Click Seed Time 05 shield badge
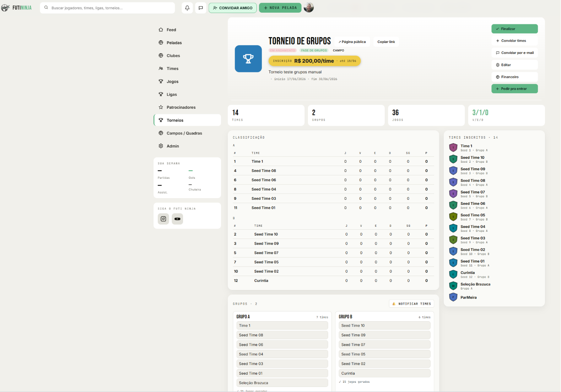 pos(453,217)
